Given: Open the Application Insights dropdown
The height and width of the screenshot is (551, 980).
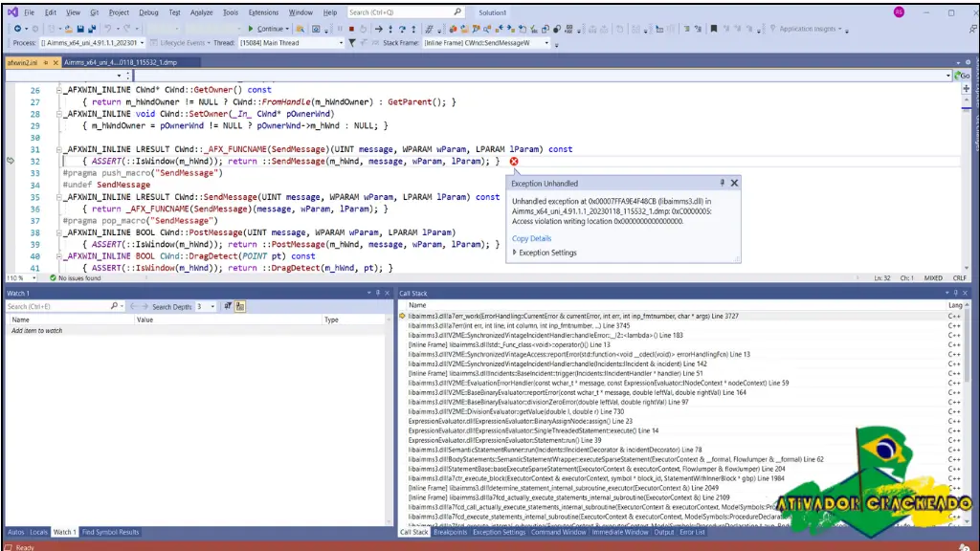Looking at the screenshot, I should click(x=839, y=29).
